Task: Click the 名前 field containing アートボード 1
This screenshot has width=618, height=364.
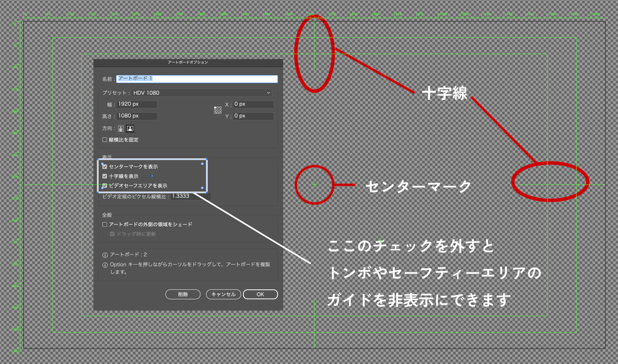Action: pos(197,79)
